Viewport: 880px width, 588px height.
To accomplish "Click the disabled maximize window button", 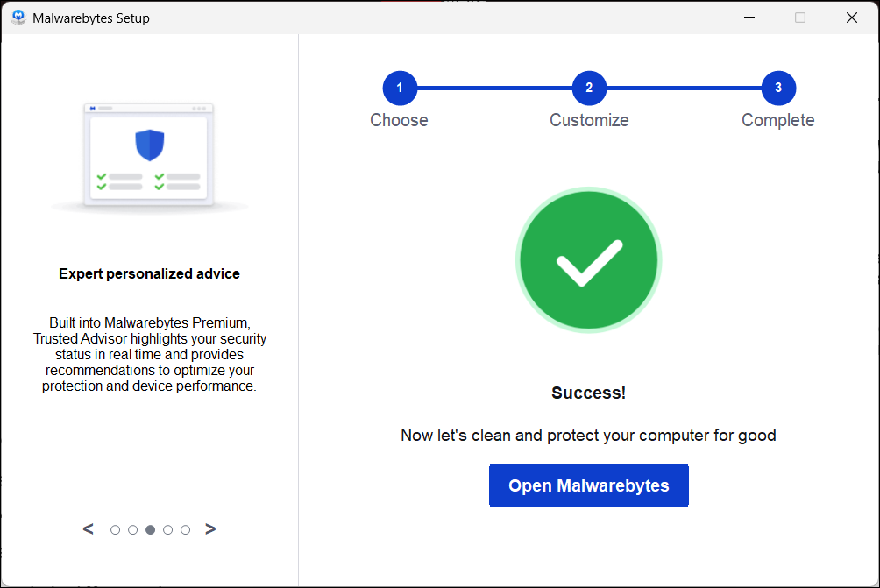I will pyautogui.click(x=800, y=18).
